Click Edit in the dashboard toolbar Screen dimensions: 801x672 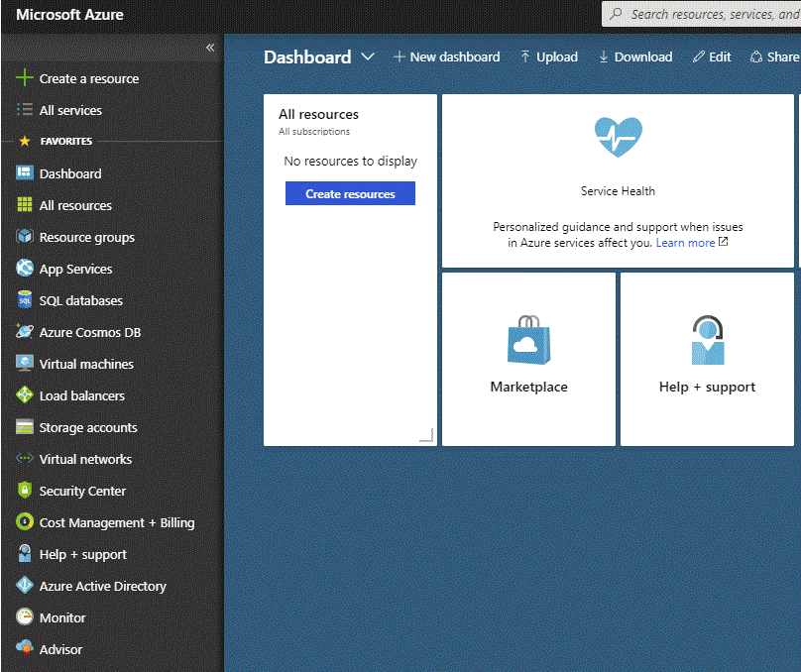pyautogui.click(x=712, y=56)
